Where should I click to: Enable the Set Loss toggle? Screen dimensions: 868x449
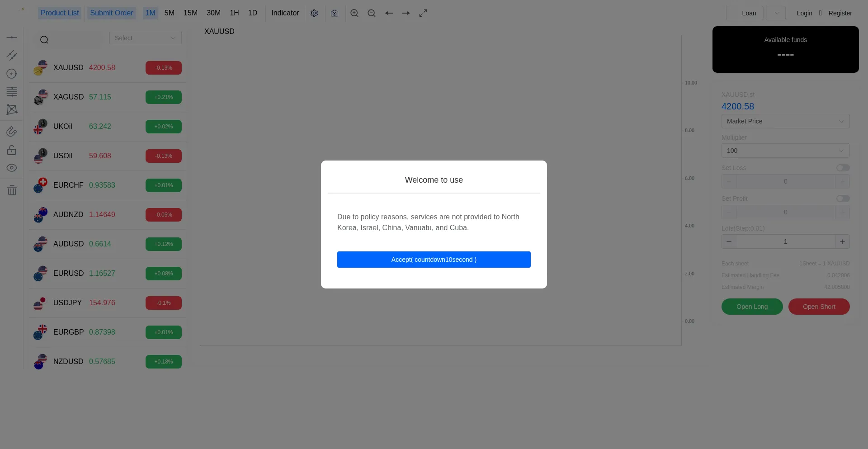click(843, 168)
